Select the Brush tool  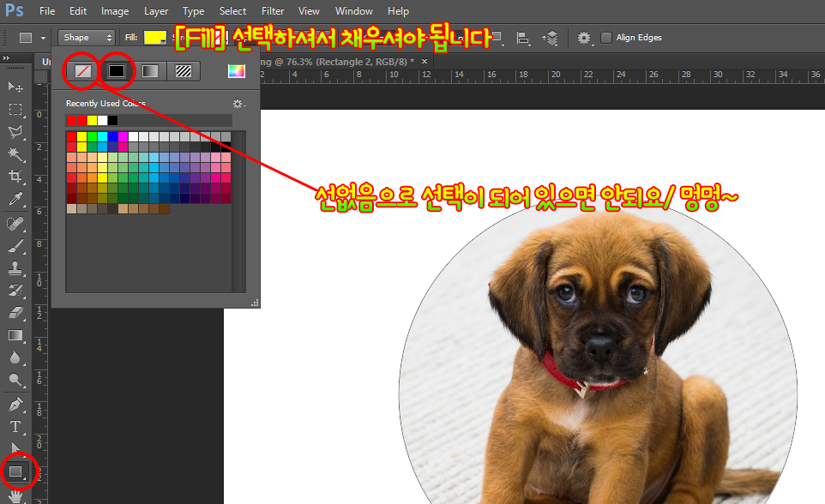(15, 246)
